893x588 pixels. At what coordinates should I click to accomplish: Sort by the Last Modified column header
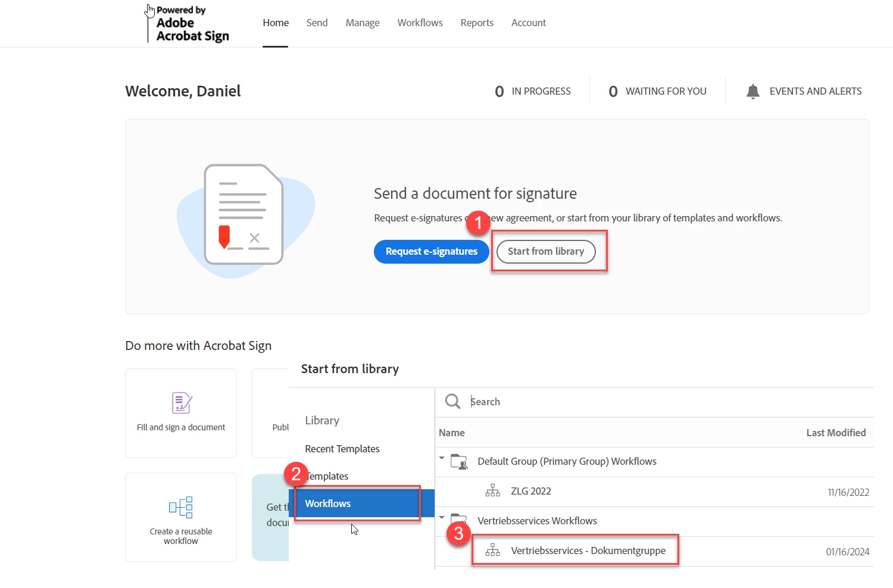[836, 433]
